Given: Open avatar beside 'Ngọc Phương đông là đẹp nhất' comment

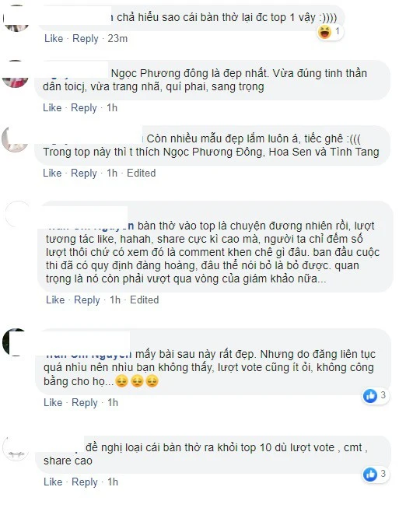Looking at the screenshot, I should (15, 74).
